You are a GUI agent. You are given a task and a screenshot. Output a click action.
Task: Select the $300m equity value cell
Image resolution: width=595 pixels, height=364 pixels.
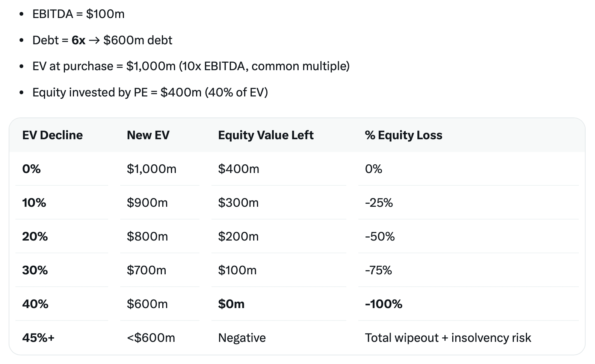[x=238, y=203]
